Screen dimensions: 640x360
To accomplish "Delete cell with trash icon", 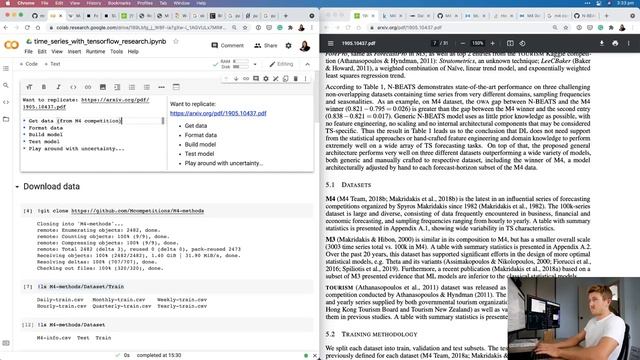I will (x=296, y=78).
